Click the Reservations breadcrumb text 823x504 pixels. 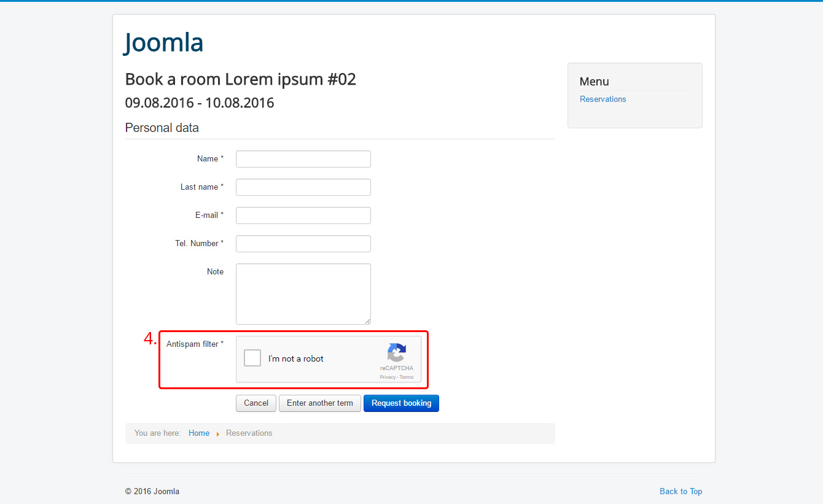[x=249, y=433]
